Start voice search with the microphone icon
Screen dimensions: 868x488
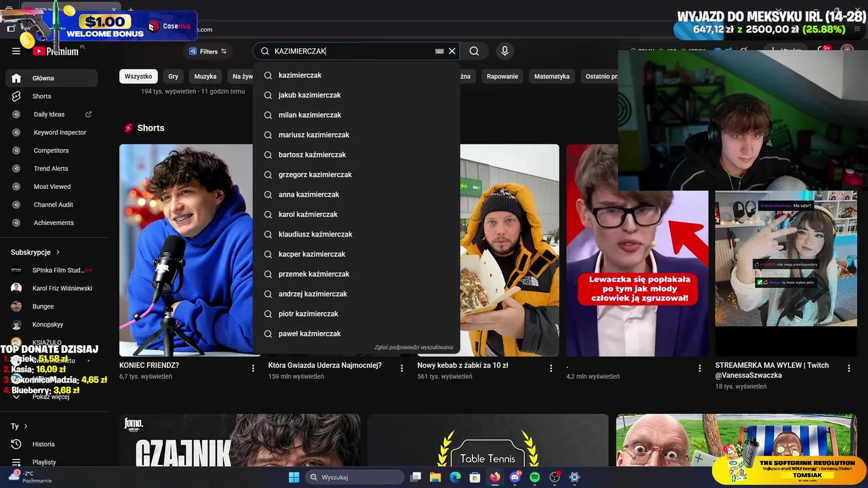(505, 51)
